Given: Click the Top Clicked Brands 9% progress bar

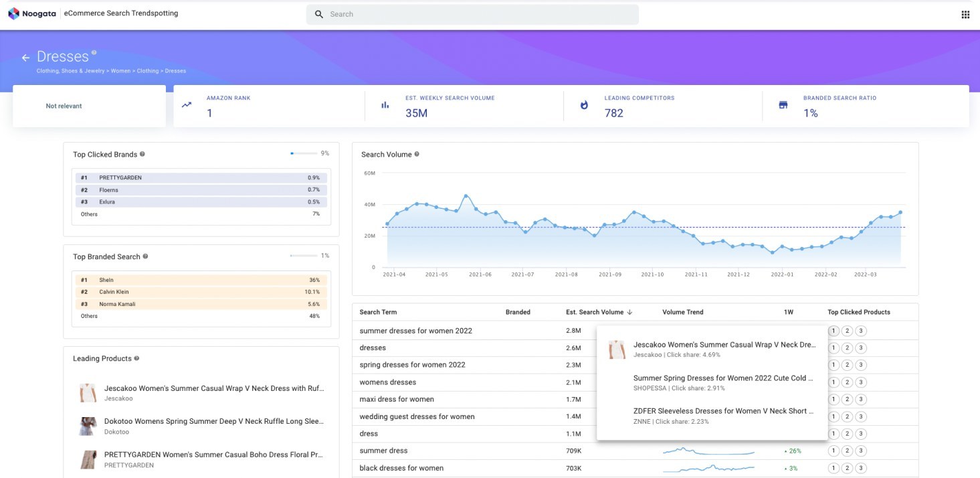Looking at the screenshot, I should point(303,154).
